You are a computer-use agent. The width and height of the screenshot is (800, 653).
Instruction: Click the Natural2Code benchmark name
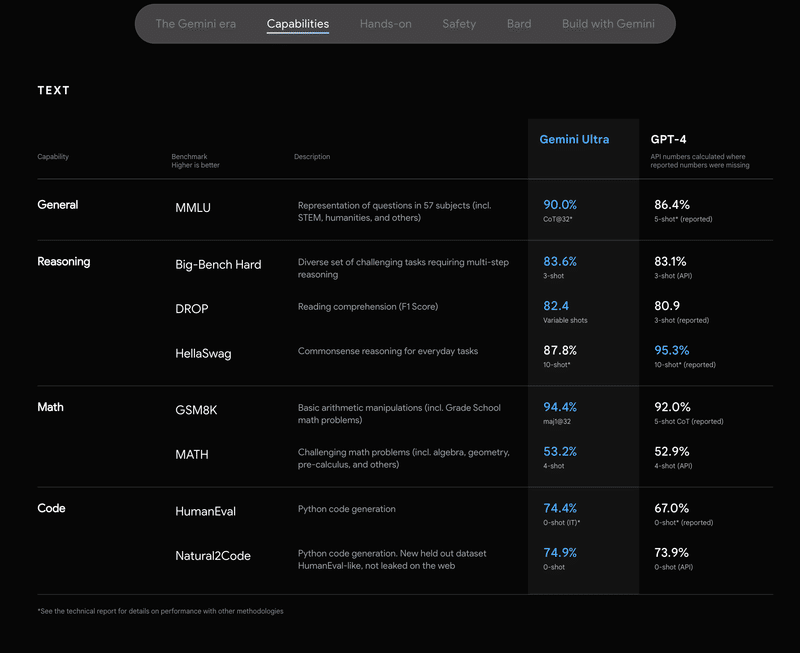tap(213, 556)
